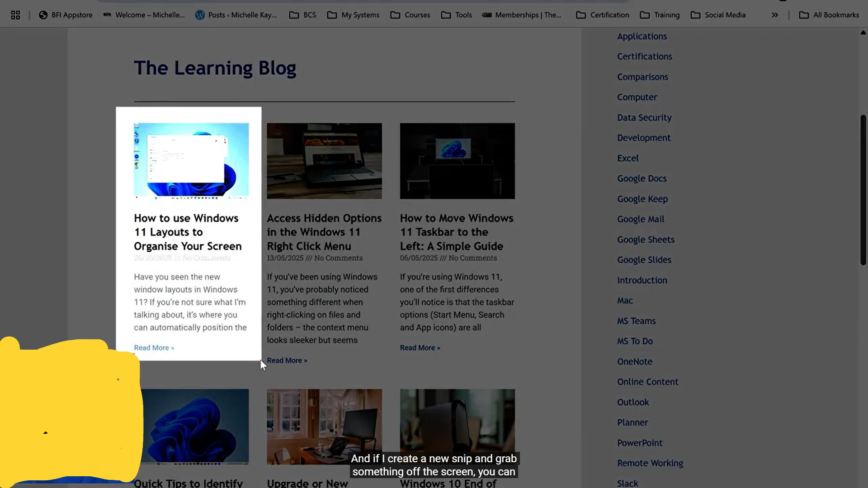Viewport: 868px width, 488px height.
Task: Select the PowerPoint category
Action: (x=640, y=443)
